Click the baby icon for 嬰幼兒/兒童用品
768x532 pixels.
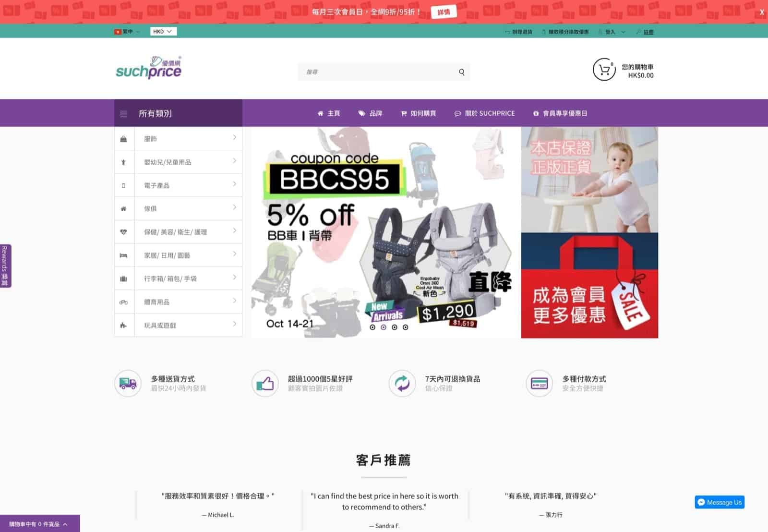point(123,162)
